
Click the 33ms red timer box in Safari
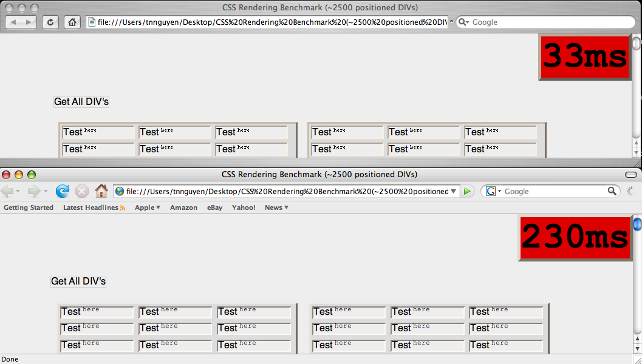pyautogui.click(x=585, y=57)
